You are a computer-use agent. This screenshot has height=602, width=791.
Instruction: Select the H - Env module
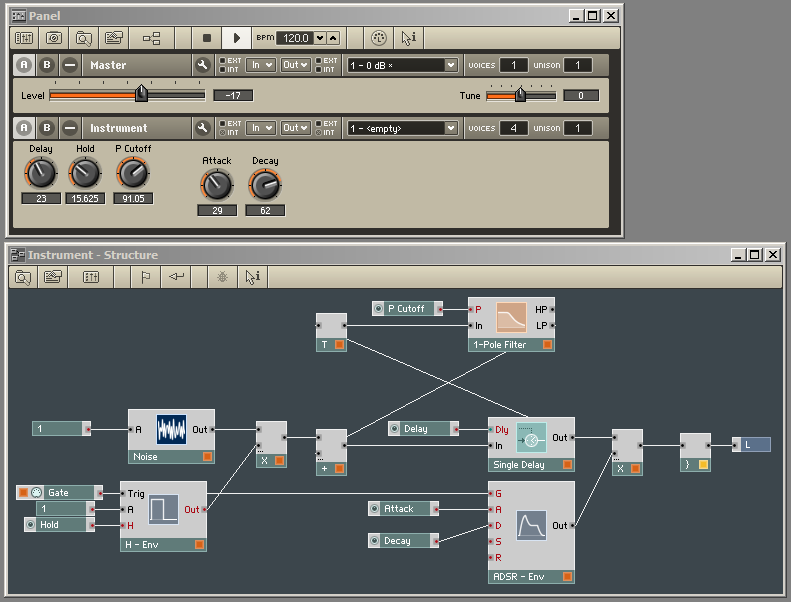tap(163, 516)
